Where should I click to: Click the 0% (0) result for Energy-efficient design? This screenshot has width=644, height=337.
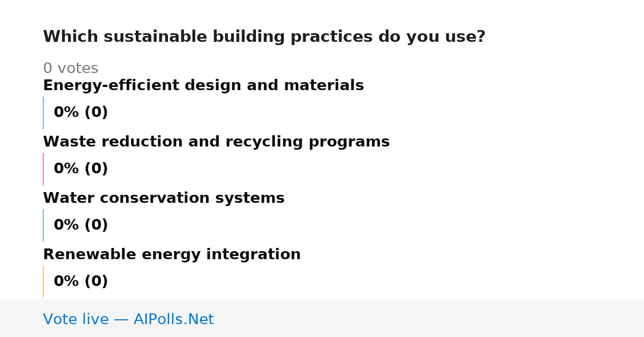tap(80, 113)
